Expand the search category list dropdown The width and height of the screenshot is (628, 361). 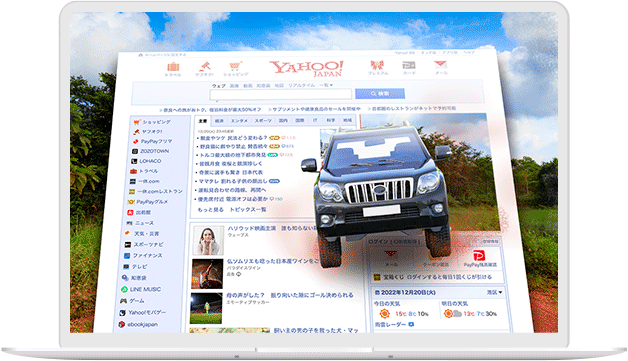click(326, 85)
